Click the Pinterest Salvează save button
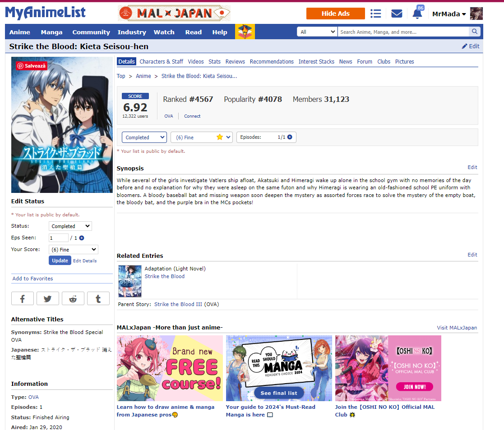 pos(32,66)
